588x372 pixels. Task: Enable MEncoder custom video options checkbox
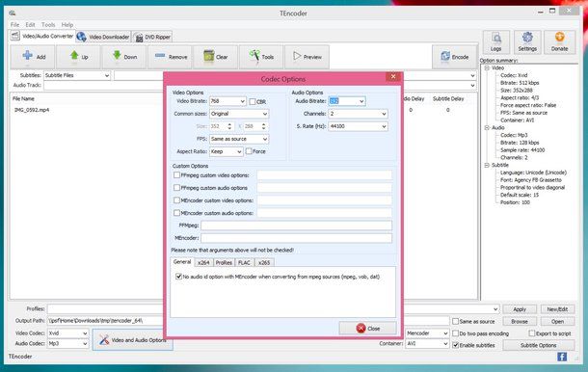[176, 200]
